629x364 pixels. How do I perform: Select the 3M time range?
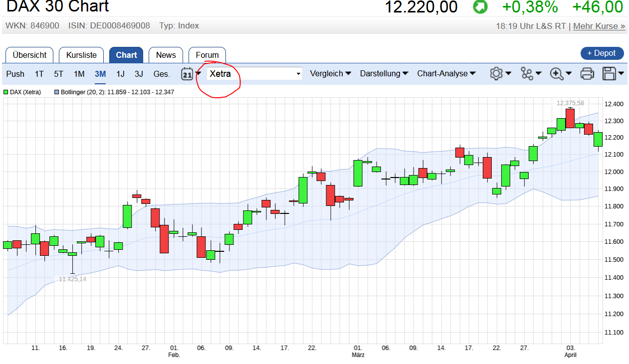(100, 74)
